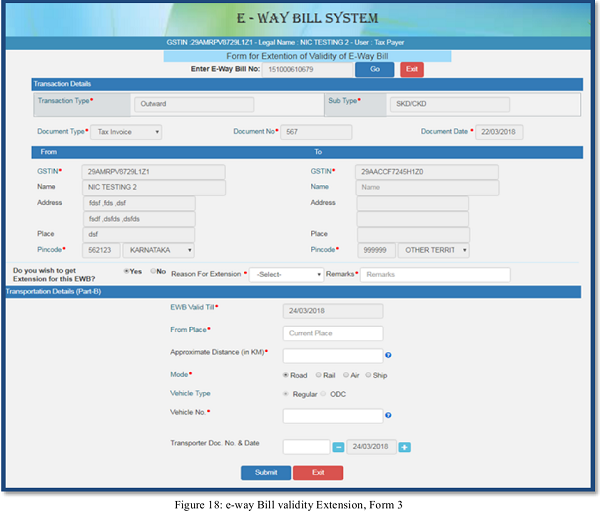Expand the From state KARNATAKA dropdown
The height and width of the screenshot is (514, 600).
(156, 250)
